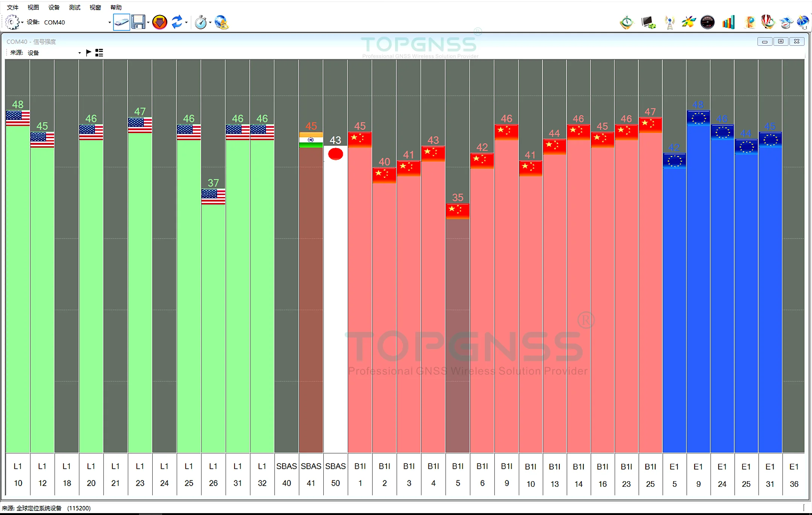Image resolution: width=812 pixels, height=515 pixels.
Task: Click the satellite dish globe icon
Action: 803,23
